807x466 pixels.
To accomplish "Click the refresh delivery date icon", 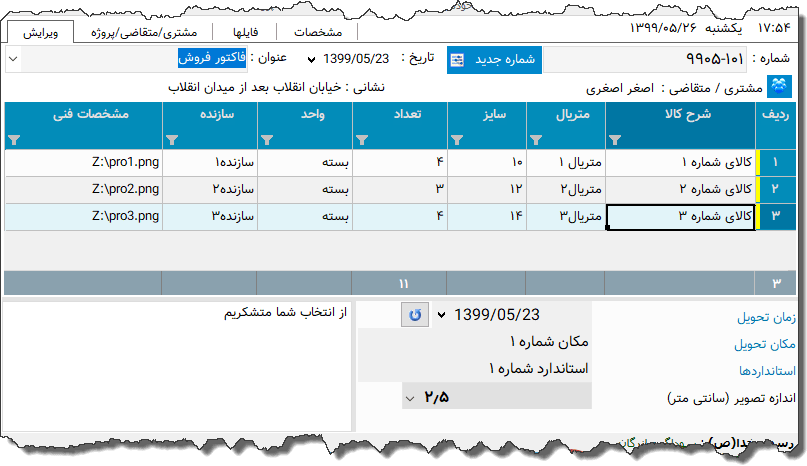I will click(x=415, y=315).
